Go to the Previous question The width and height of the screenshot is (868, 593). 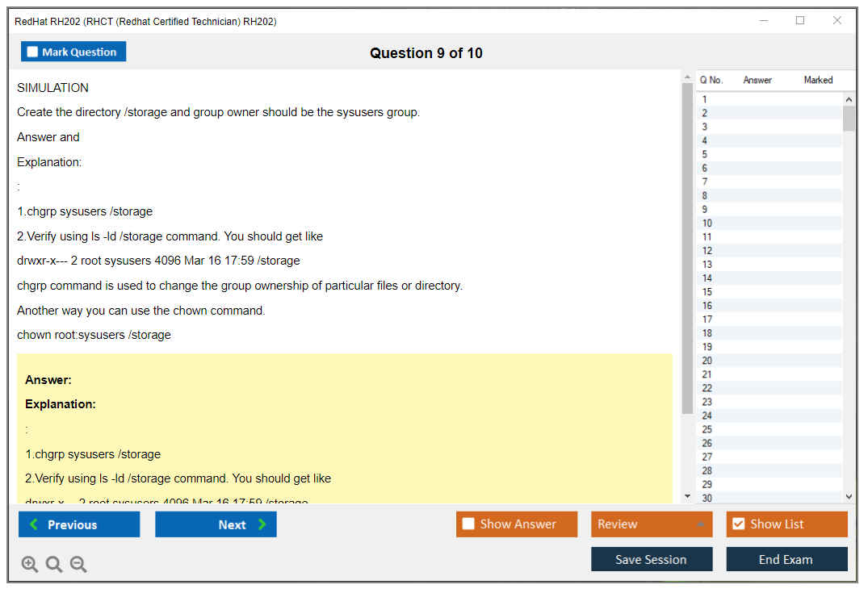coord(79,524)
